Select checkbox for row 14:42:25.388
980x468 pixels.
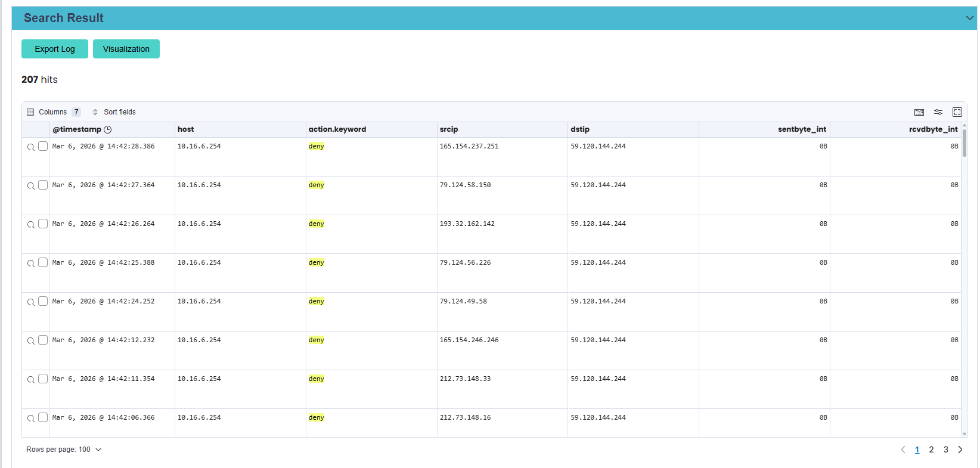pyautogui.click(x=43, y=262)
